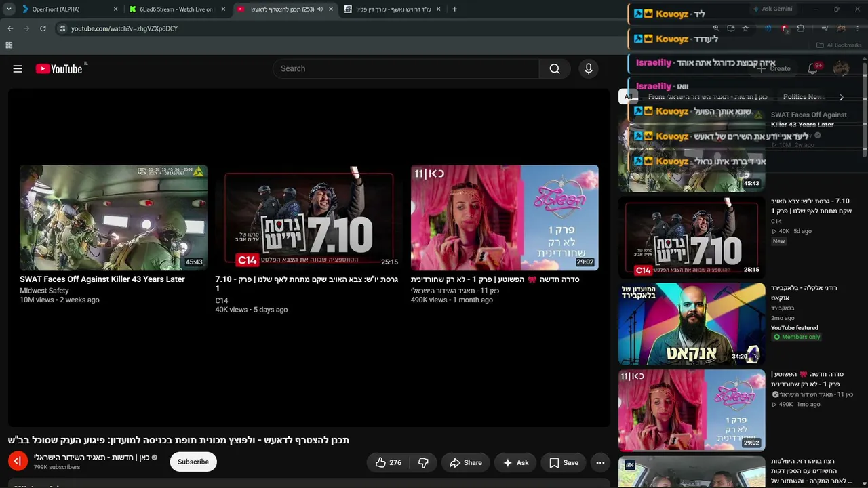Screen dimensions: 868x488
Task: Open the Chrome apps grid shortcut
Action: tap(9, 45)
